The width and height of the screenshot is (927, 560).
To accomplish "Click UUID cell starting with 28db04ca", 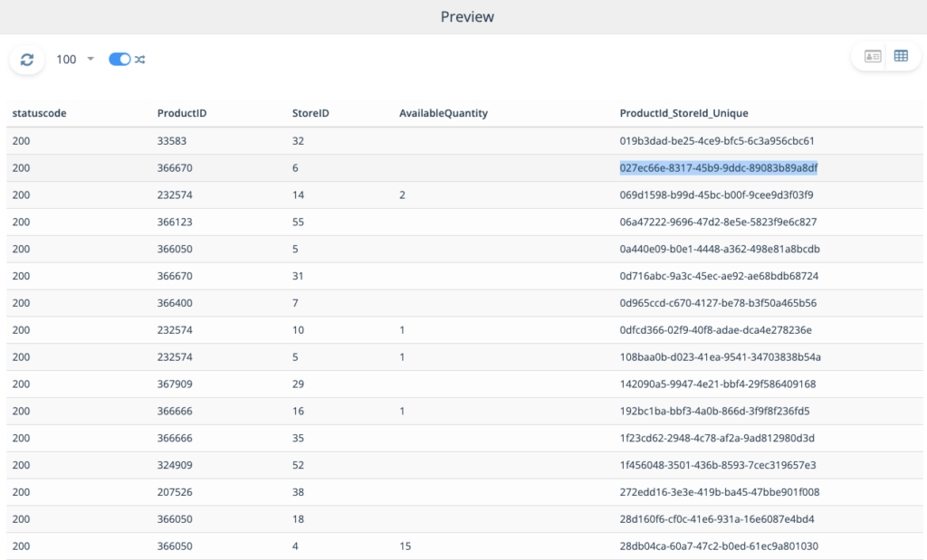I will click(719, 546).
